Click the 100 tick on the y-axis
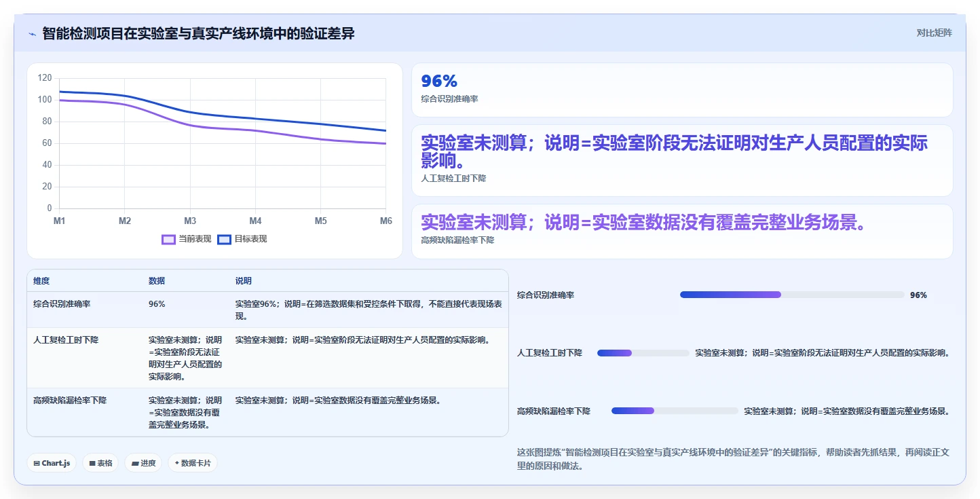 [45, 100]
